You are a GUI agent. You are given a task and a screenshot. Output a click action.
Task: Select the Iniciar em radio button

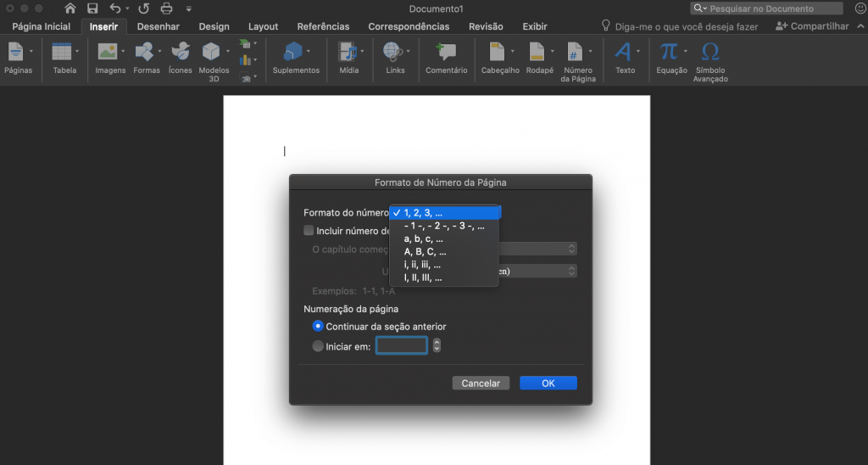point(318,346)
